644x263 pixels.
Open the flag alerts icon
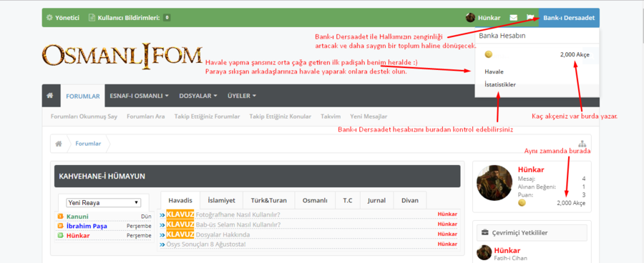(530, 18)
